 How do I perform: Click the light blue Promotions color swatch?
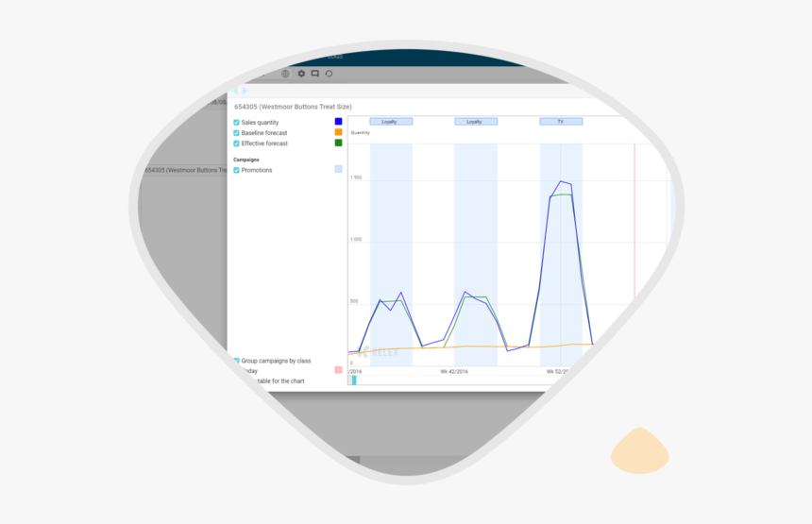pyautogui.click(x=338, y=169)
